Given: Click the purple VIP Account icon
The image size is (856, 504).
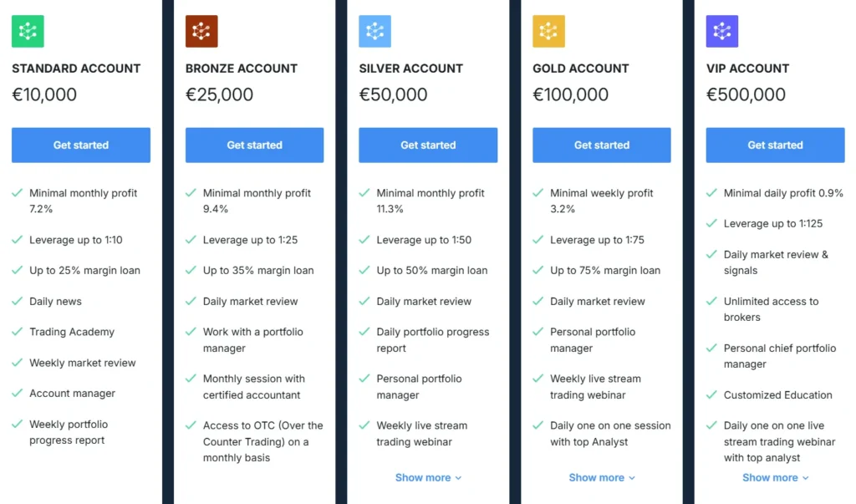Looking at the screenshot, I should (722, 32).
